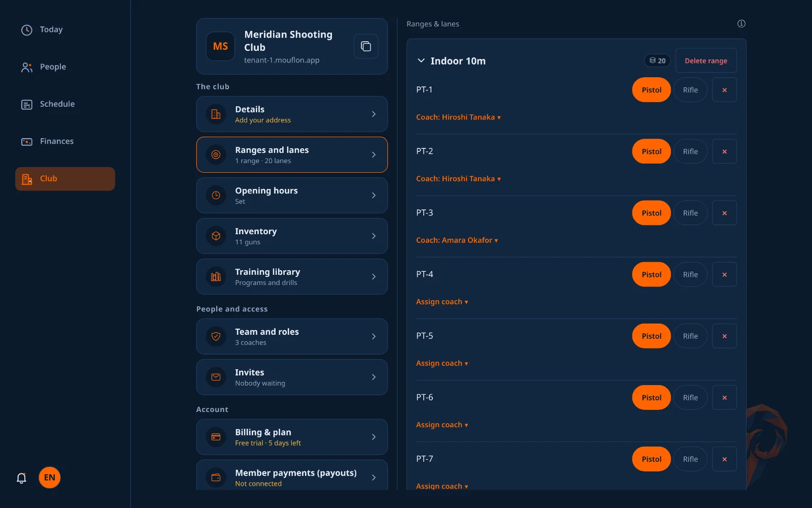Go to the Today section
This screenshot has width=812, height=508.
pos(65,29)
